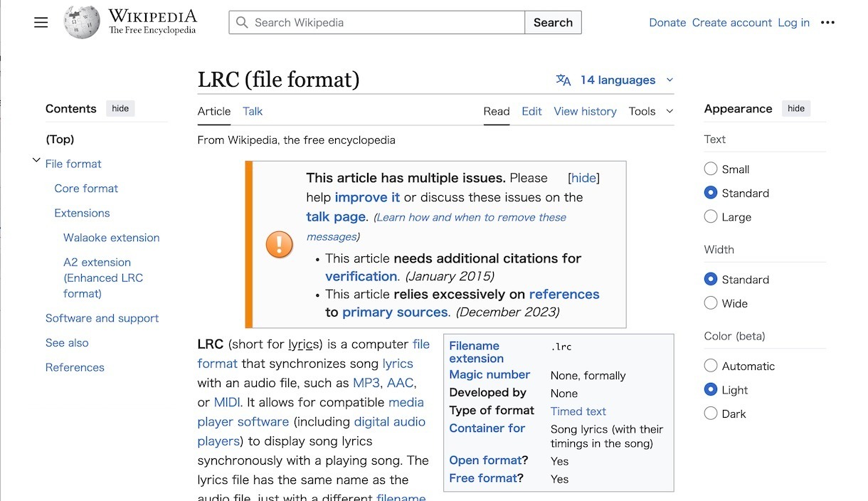The image size is (868, 501).
Task: Click the Open format link
Action: 485,460
